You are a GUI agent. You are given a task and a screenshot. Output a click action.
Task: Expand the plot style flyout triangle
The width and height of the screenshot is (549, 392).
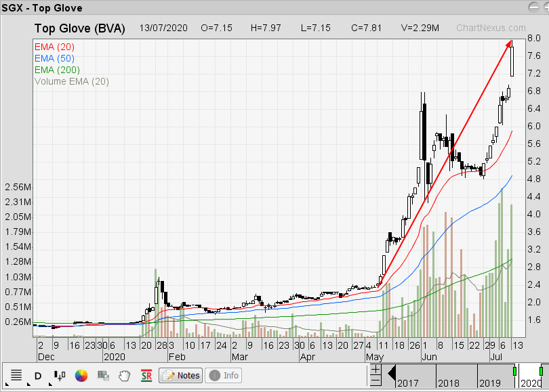49,385
